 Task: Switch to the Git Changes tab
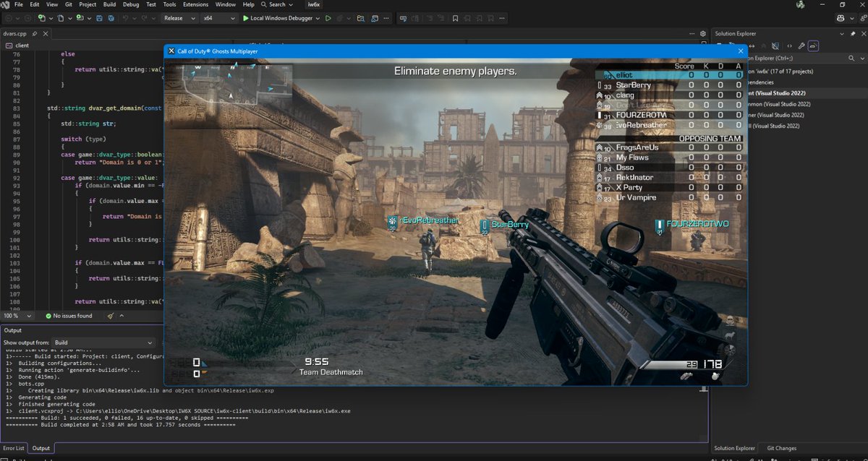pos(781,449)
